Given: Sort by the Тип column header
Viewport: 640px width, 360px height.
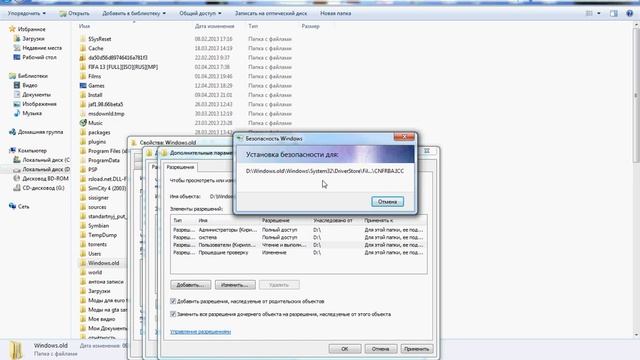Looking at the screenshot, I should coord(253,26).
